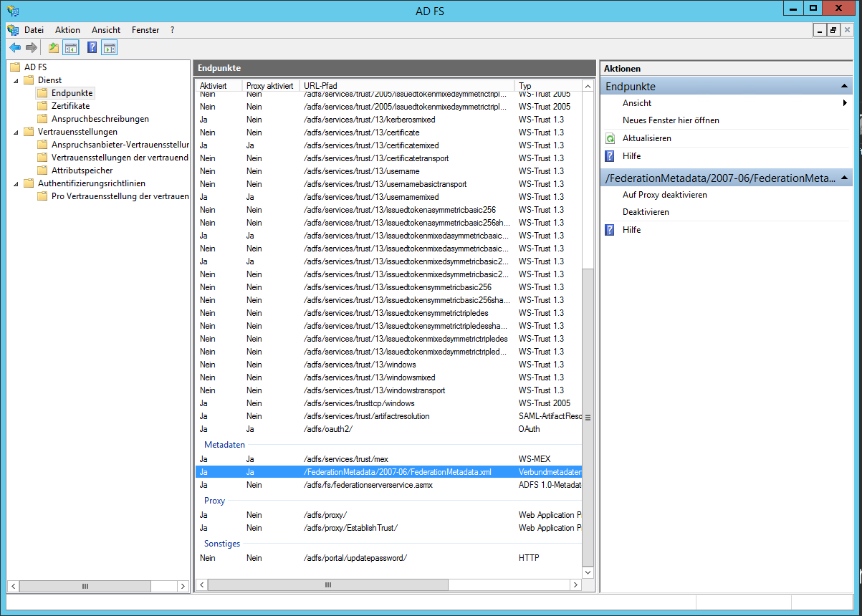Toggle the console tree pane icon
Screen dimensions: 862x616
pos(70,47)
